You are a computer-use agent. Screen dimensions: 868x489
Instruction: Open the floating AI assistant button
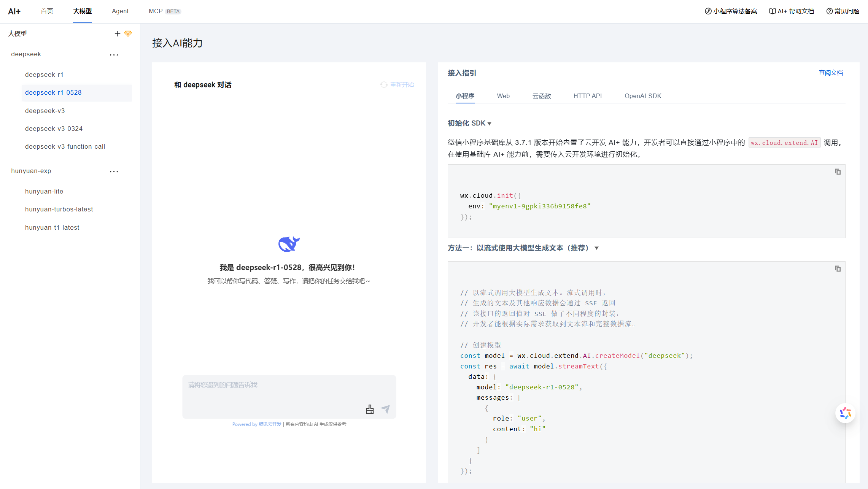pyautogui.click(x=845, y=413)
